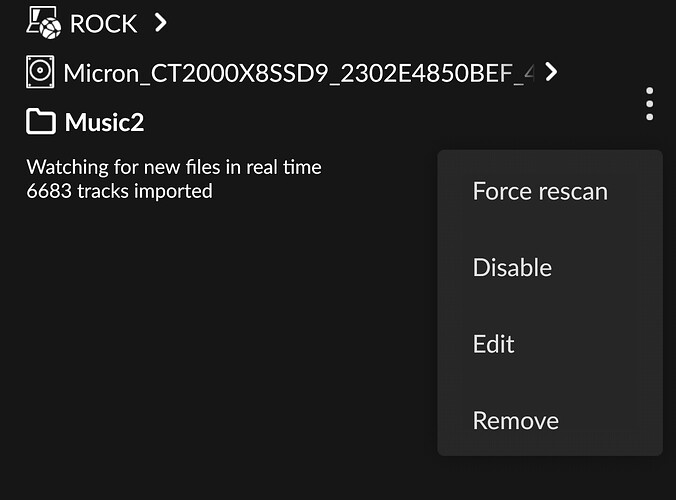Click the '6683 tracks imported' count
The width and height of the screenshot is (676, 500).
click(119, 191)
